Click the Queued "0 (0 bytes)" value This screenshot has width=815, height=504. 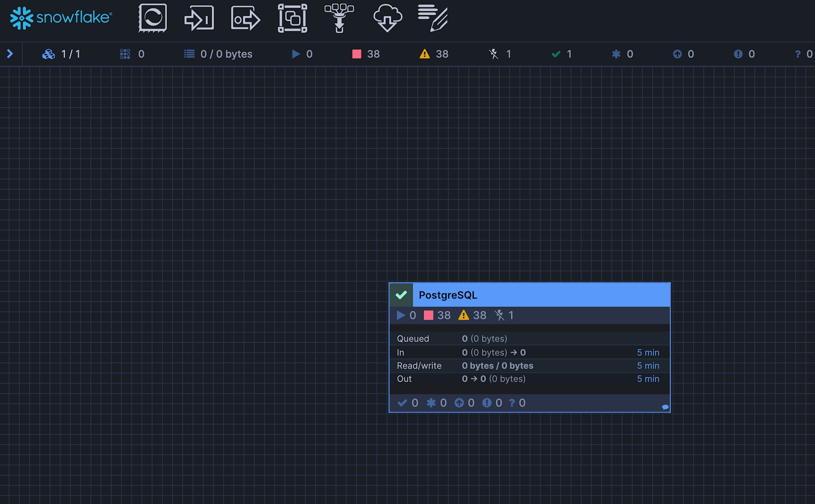(x=485, y=339)
